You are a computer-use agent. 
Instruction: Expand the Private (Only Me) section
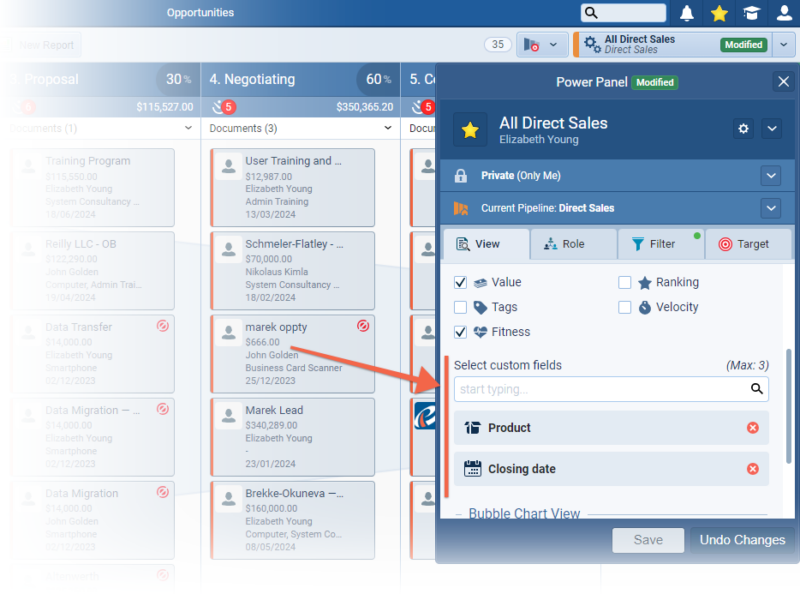click(770, 176)
